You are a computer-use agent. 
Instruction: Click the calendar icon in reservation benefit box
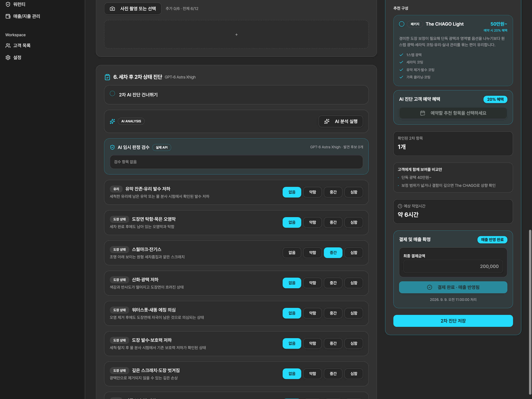[x=423, y=113]
